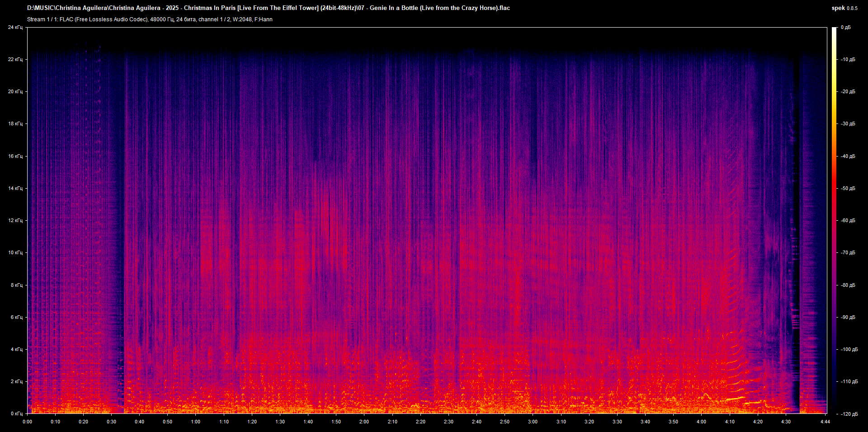Click the 2:30 time tick mark
This screenshot has height=432, width=868.
pos(448,422)
